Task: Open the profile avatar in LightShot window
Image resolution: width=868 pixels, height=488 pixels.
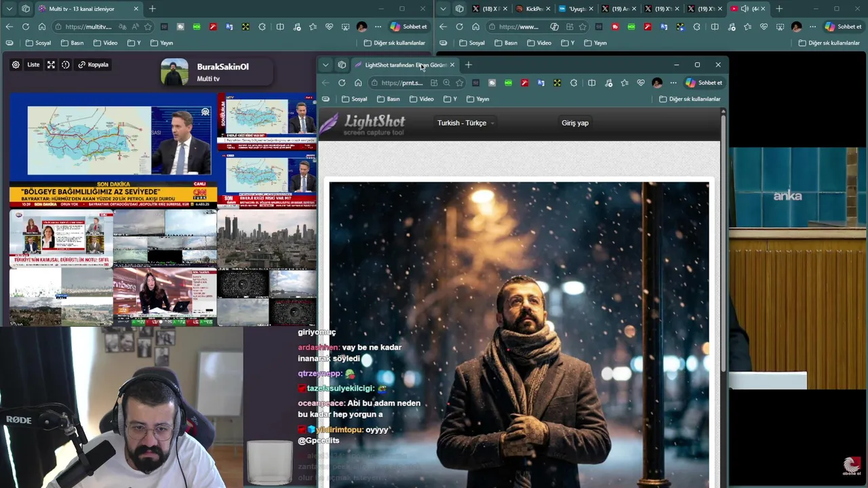Action: [656, 83]
